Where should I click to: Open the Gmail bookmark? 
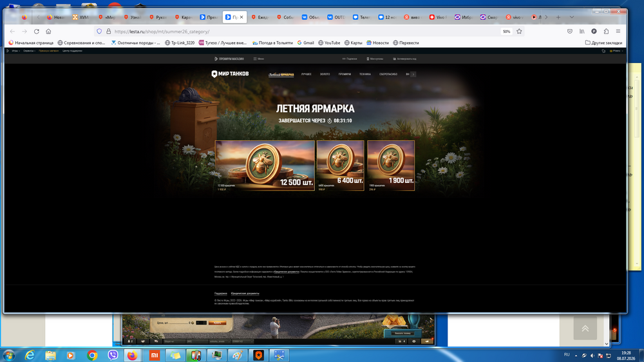[x=305, y=43]
